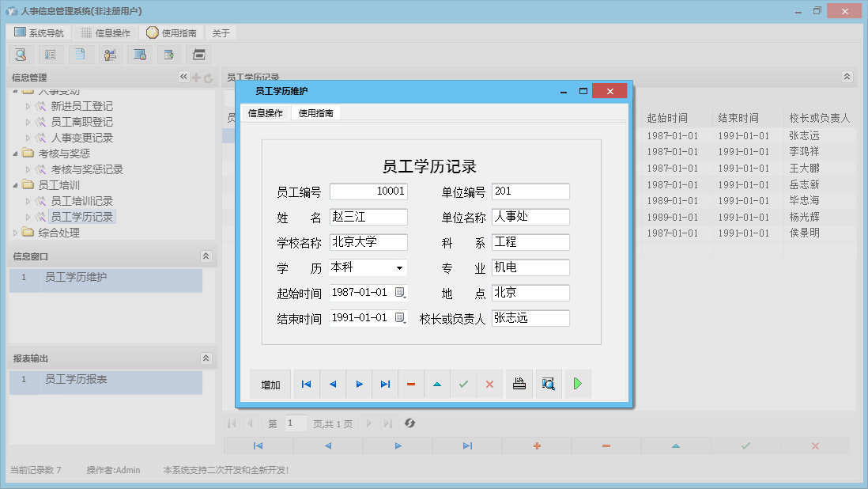This screenshot has width=868, height=489.
Task: Cancel edits with the red X icon
Action: click(x=489, y=384)
